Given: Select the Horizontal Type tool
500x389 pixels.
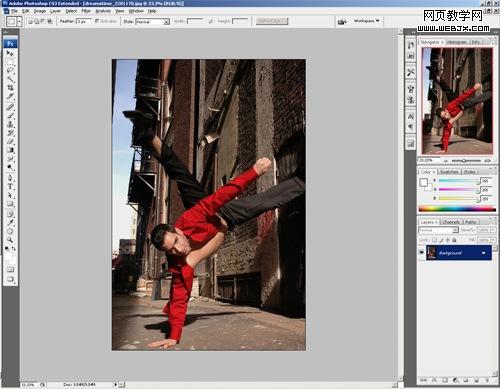Looking at the screenshot, I should coord(10,186).
